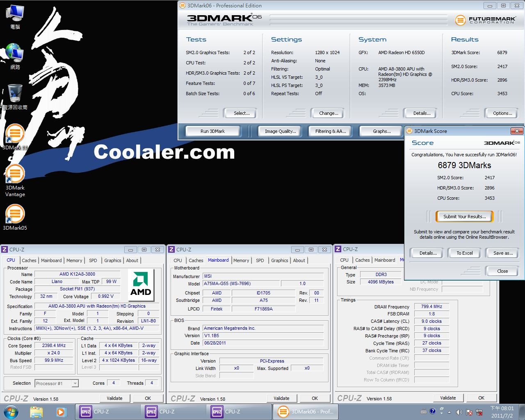The height and width of the screenshot is (420, 525).
Task: Click the volume speaker tray icon
Action: tap(459, 412)
